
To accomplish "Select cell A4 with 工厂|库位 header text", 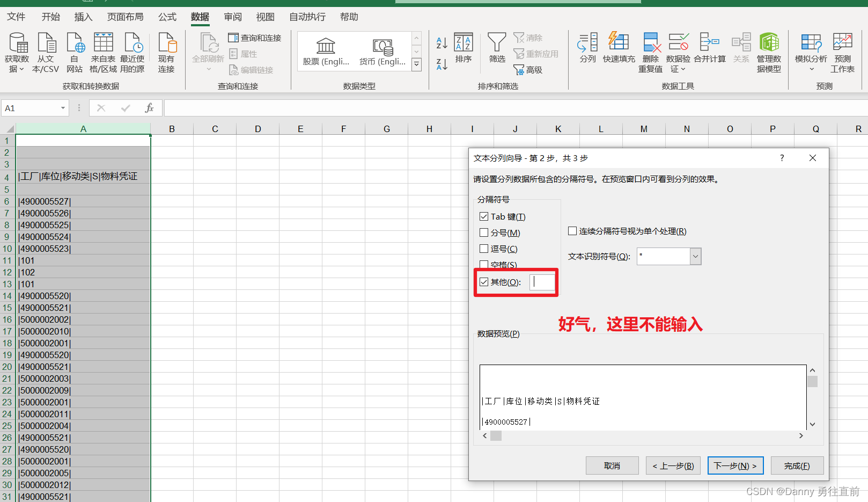I will pos(83,177).
